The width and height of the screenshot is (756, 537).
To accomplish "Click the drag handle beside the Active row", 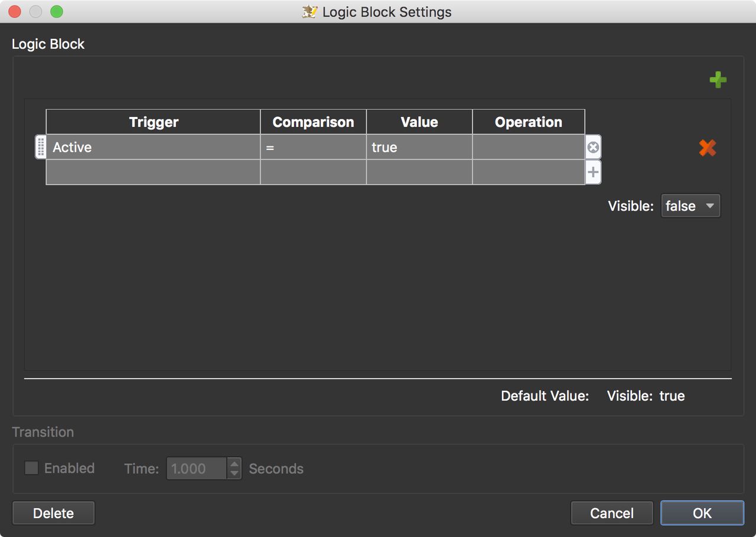I will [40, 147].
